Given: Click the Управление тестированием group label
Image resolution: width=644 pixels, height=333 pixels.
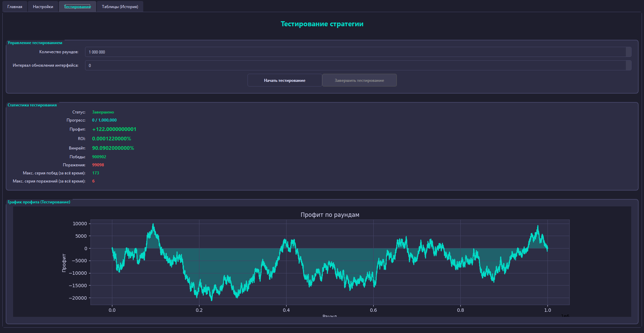Looking at the screenshot, I should click(35, 43).
